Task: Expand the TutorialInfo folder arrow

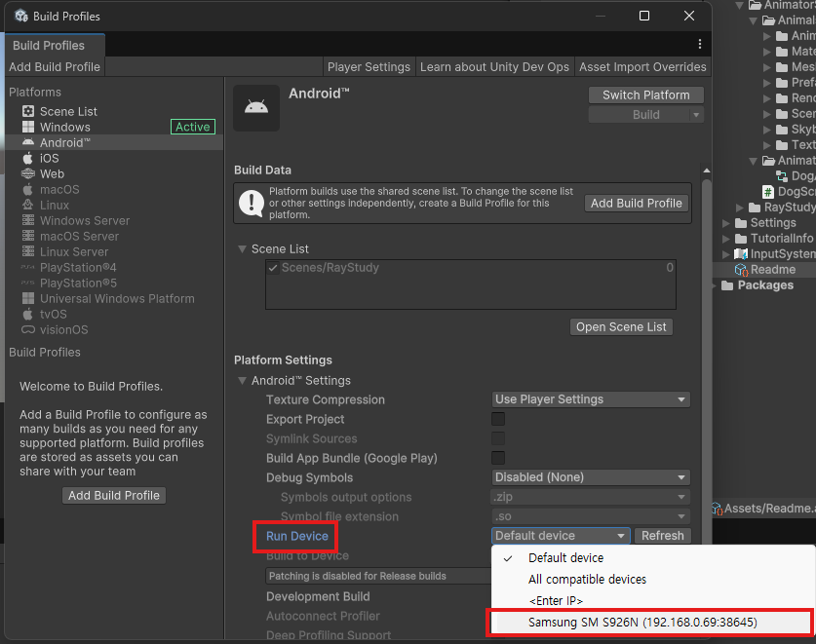Action: tap(726, 239)
